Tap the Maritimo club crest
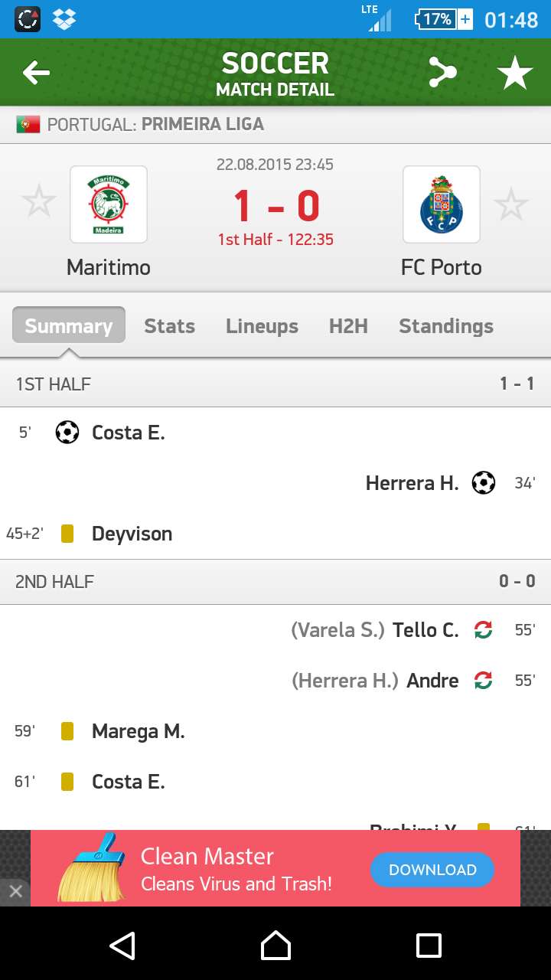The width and height of the screenshot is (551, 980). (x=109, y=204)
